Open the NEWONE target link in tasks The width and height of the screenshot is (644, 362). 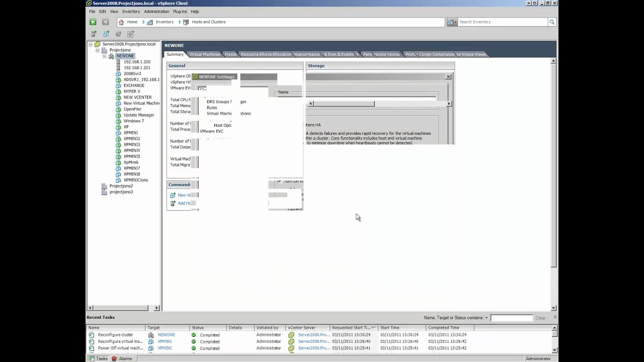point(167,335)
